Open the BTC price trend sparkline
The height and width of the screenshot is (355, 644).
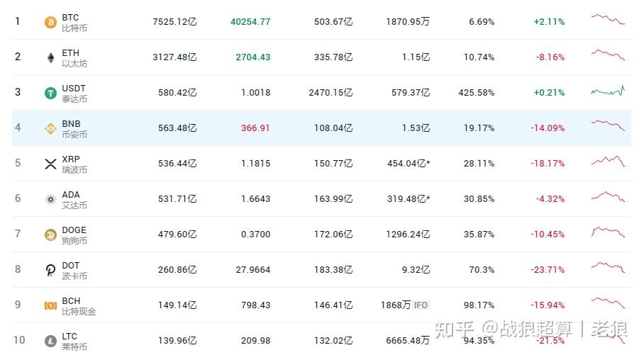click(608, 20)
